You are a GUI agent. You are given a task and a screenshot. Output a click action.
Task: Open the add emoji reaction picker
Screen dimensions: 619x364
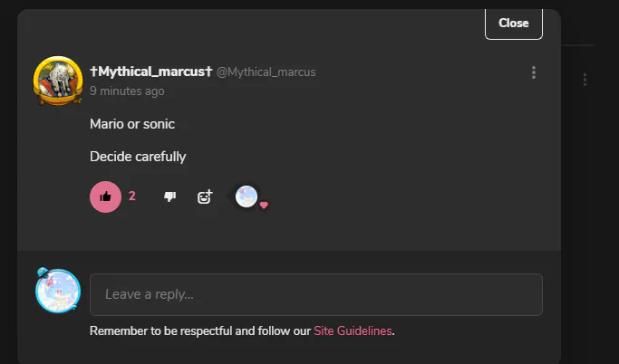pyautogui.click(x=205, y=196)
